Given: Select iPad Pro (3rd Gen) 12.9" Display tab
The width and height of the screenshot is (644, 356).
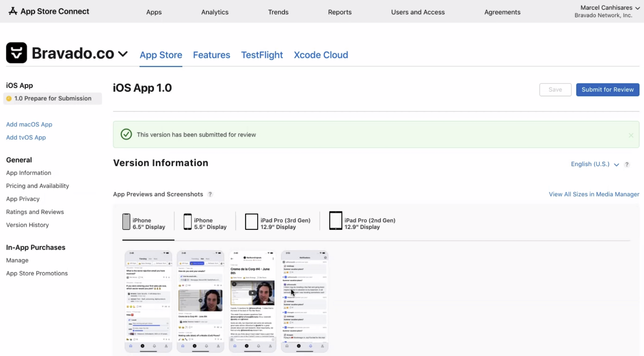Looking at the screenshot, I should click(278, 223).
